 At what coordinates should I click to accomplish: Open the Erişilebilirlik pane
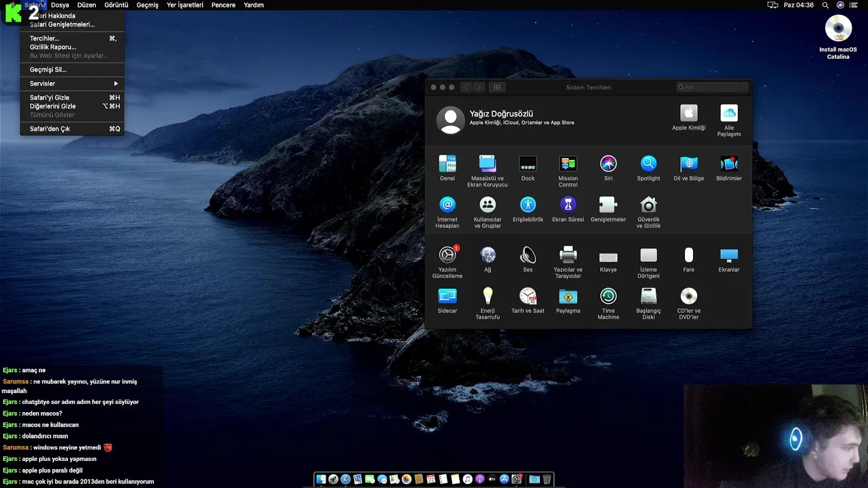coord(528,209)
